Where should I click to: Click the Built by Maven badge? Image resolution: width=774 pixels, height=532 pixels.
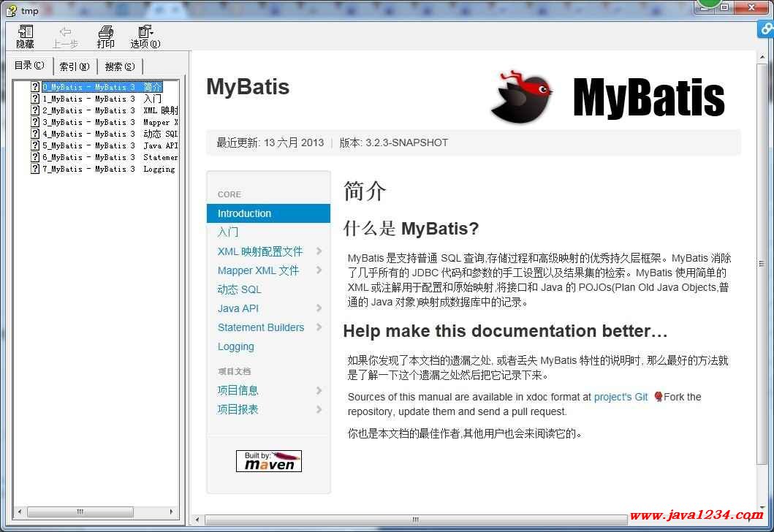268,461
